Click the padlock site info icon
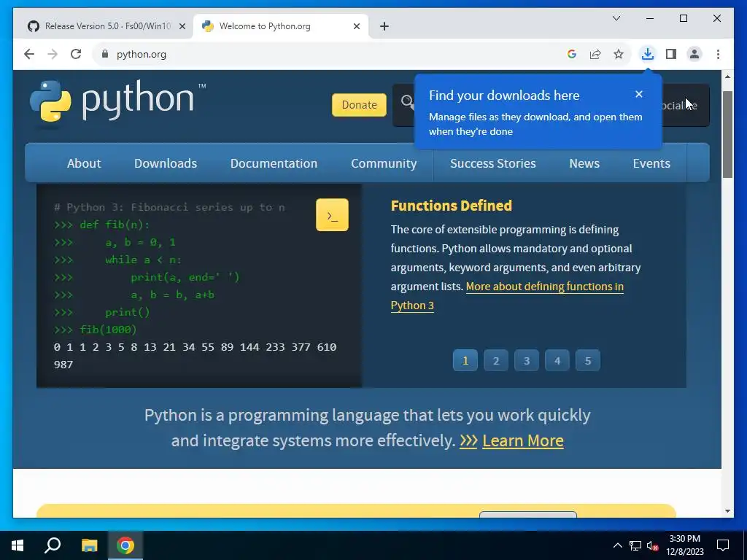This screenshot has height=560, width=747. [x=105, y=54]
